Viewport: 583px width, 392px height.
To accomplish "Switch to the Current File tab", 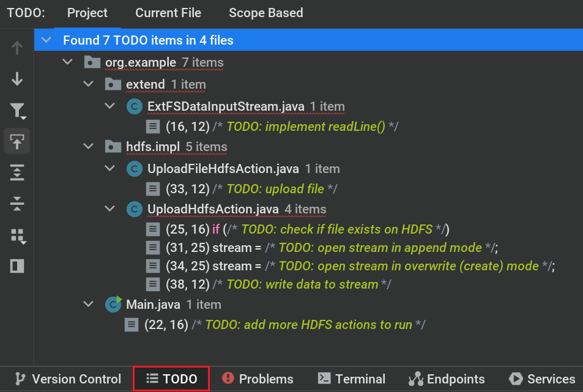I will coord(168,13).
